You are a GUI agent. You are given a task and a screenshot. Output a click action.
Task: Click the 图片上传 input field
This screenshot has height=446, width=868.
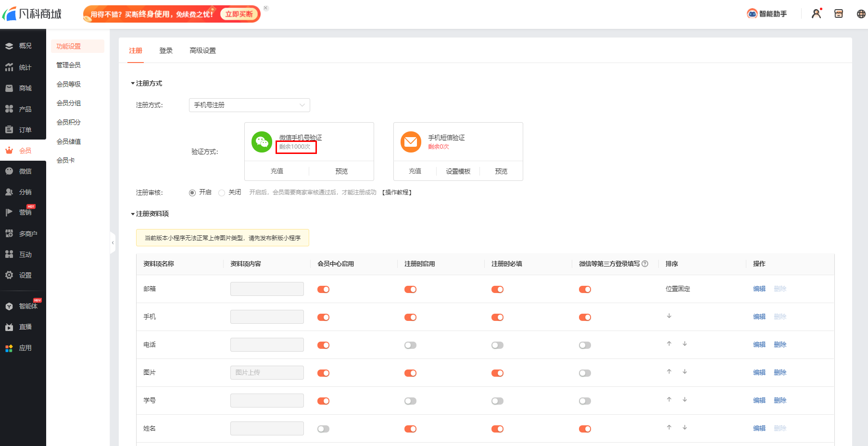267,372
